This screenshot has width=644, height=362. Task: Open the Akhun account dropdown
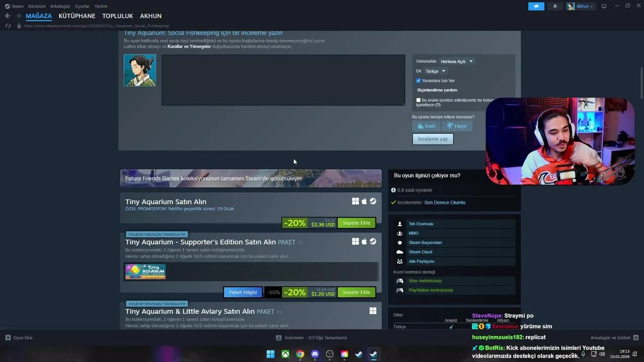pos(581,6)
